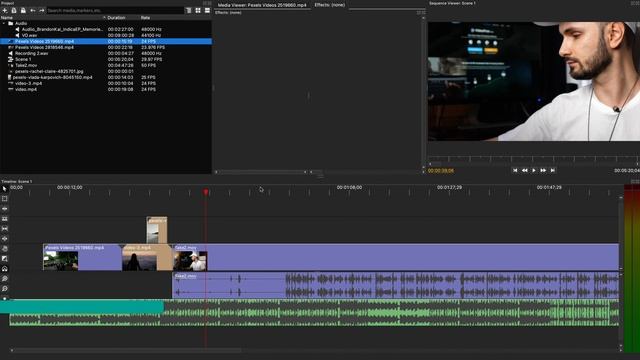Image resolution: width=640 pixels, height=360 pixels.
Task: Select the small image clip on upper track
Action: [157, 230]
